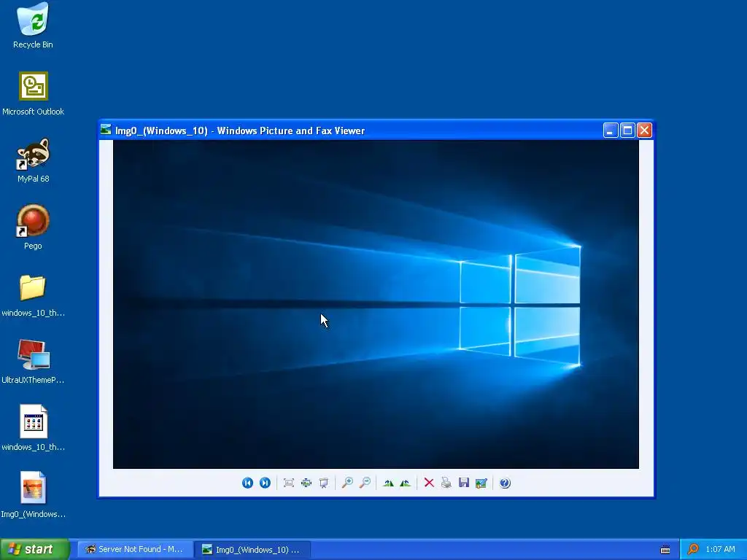Print the image with the printer icon
The width and height of the screenshot is (747, 560).
click(446, 483)
